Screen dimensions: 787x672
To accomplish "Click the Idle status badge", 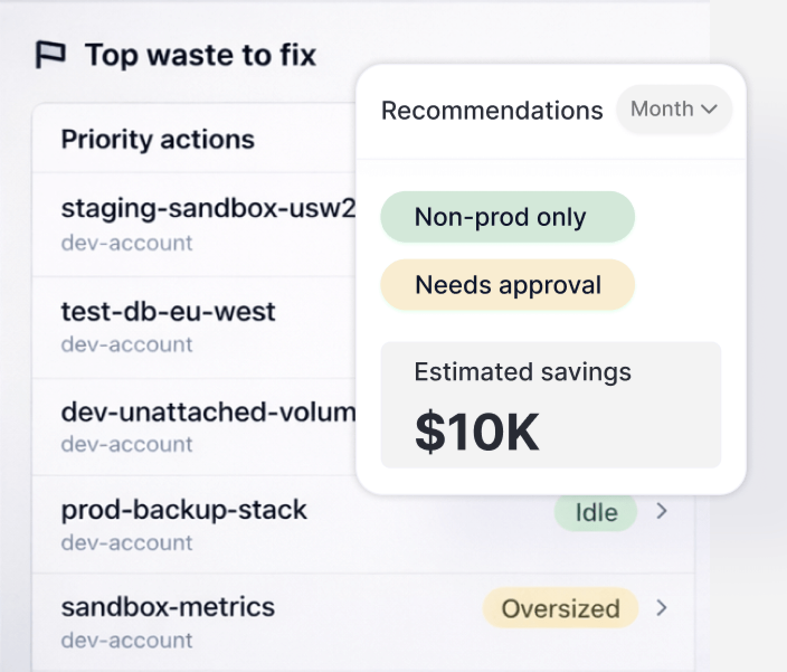I will pyautogui.click(x=595, y=512).
